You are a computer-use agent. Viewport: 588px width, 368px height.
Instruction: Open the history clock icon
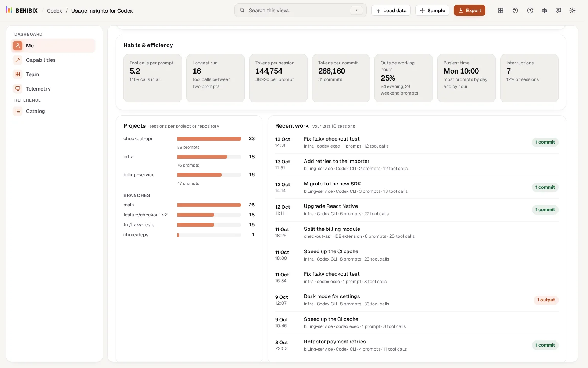515,10
